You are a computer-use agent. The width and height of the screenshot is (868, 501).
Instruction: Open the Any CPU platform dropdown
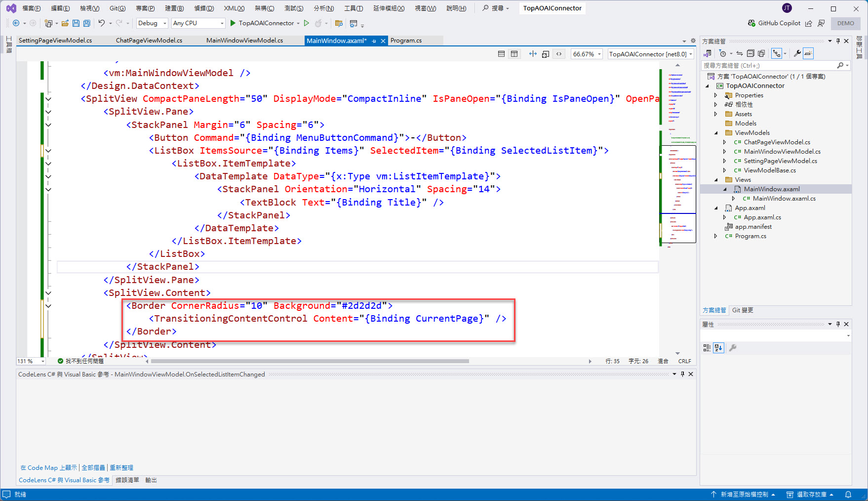coord(198,23)
